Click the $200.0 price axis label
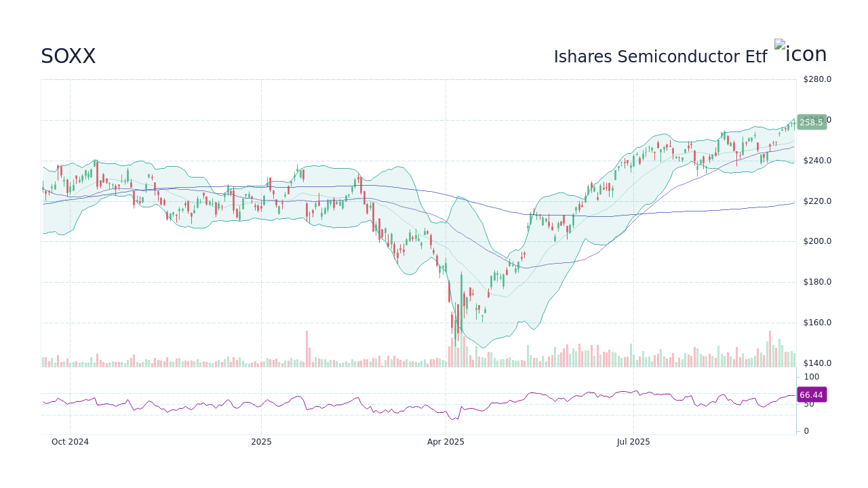 (817, 241)
